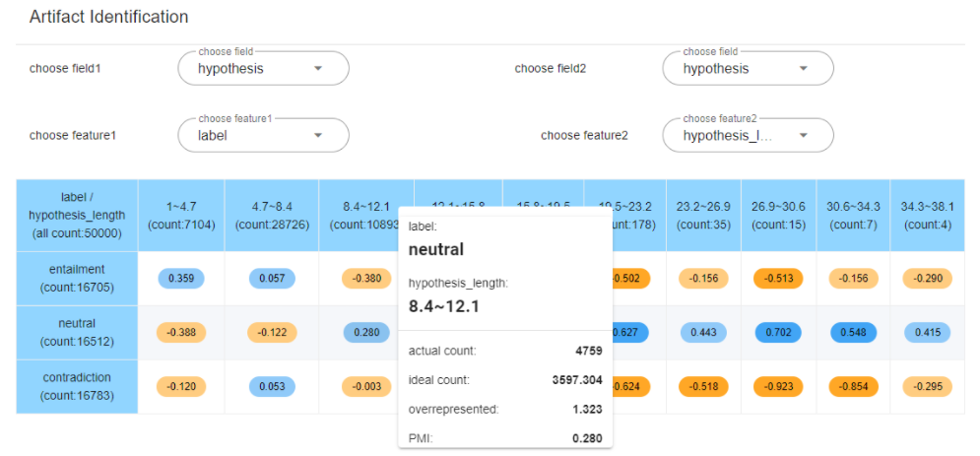Select the 26.9~30.6 column header

pos(778,215)
